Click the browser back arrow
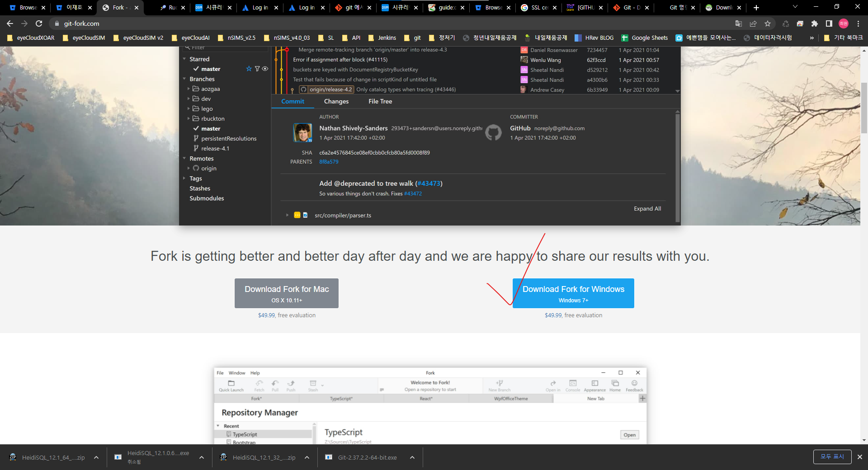This screenshot has width=868, height=470. 10,23
